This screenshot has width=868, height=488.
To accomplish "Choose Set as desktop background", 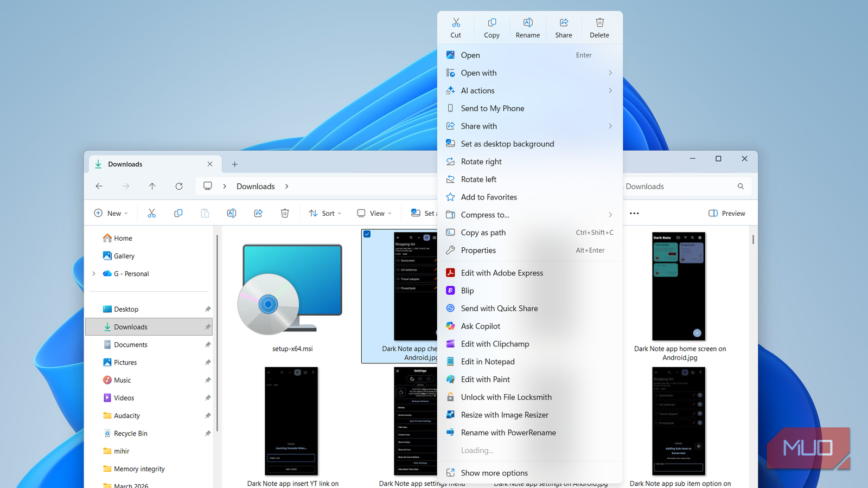I will pos(530,144).
